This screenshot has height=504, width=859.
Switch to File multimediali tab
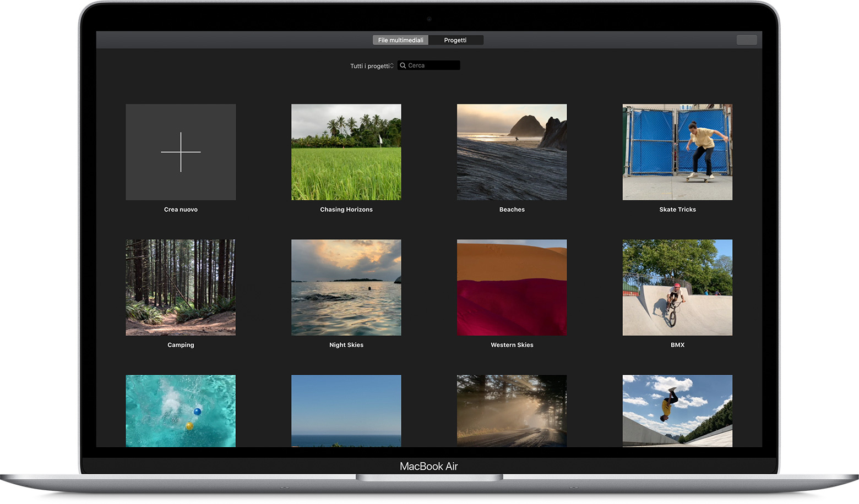click(400, 40)
